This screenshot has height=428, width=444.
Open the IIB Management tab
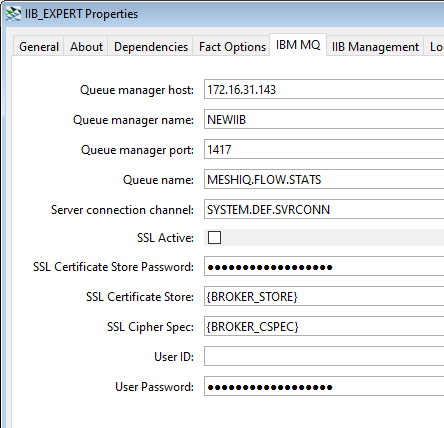coord(375,47)
